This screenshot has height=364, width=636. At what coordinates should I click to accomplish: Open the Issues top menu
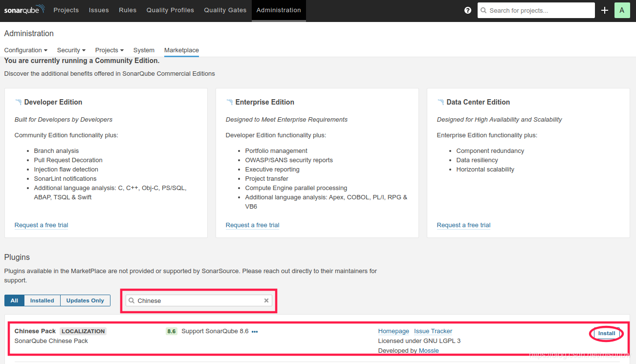coord(99,10)
